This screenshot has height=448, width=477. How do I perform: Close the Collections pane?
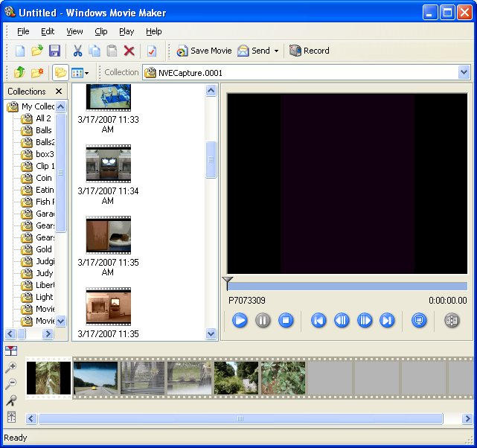coord(59,92)
